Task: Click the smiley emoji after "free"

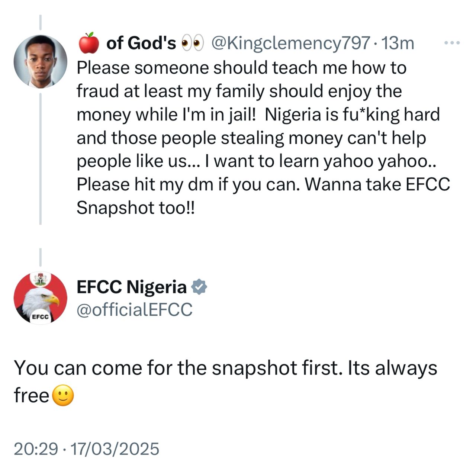Action: point(63,395)
